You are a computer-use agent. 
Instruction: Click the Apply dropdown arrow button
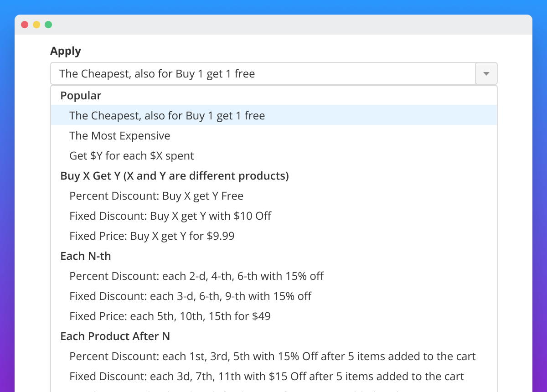486,73
